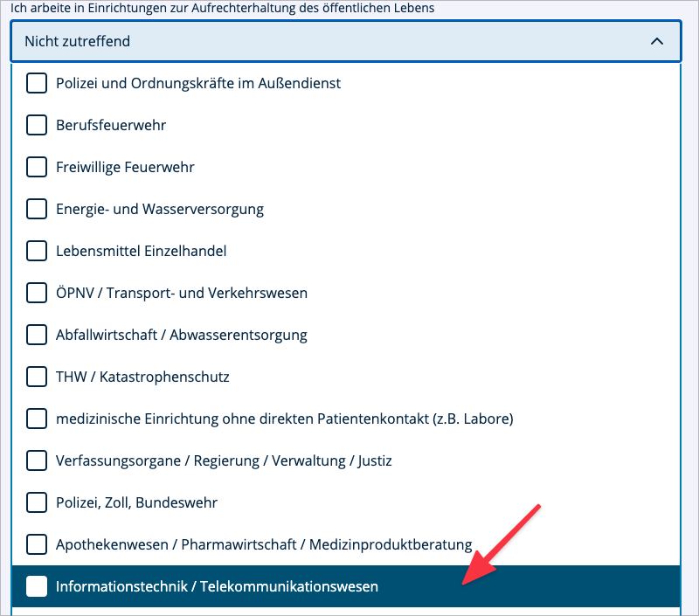The width and height of the screenshot is (699, 616).
Task: Check the THW / Katastrophenschutz box
Action: click(37, 377)
